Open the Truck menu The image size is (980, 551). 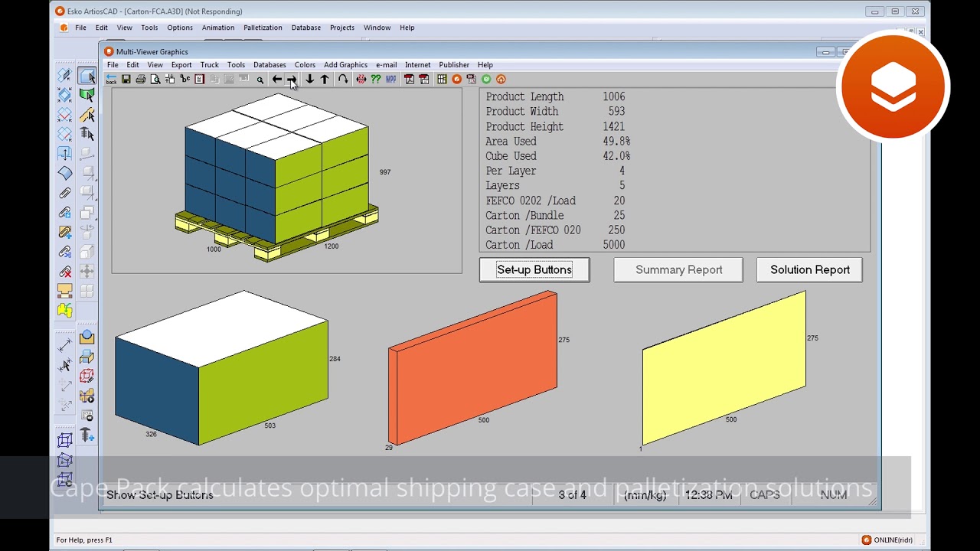[210, 65]
